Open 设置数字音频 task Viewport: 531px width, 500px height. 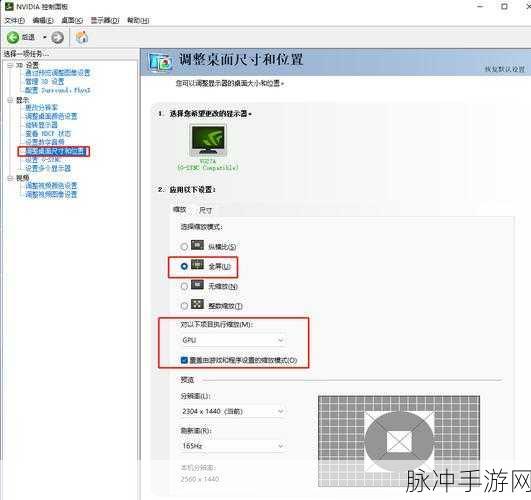point(45,142)
